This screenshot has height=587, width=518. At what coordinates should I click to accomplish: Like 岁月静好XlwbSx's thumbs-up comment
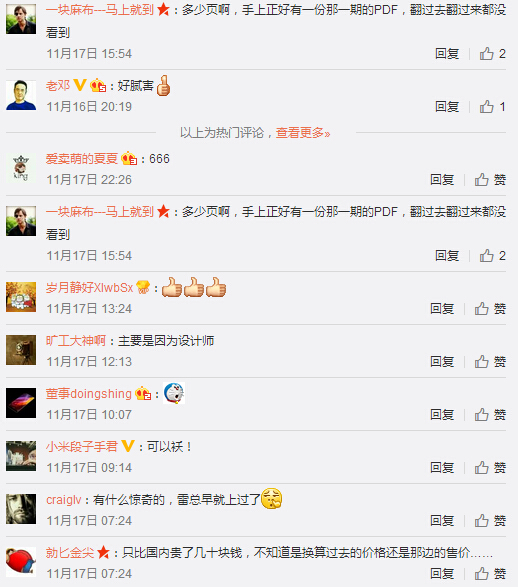(x=490, y=309)
